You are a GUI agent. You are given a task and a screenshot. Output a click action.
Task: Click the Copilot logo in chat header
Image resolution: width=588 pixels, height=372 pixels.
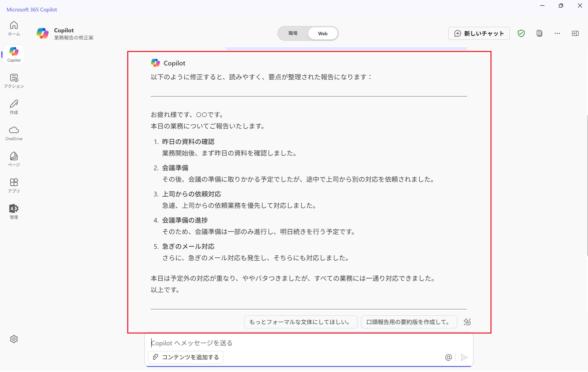pyautogui.click(x=42, y=33)
